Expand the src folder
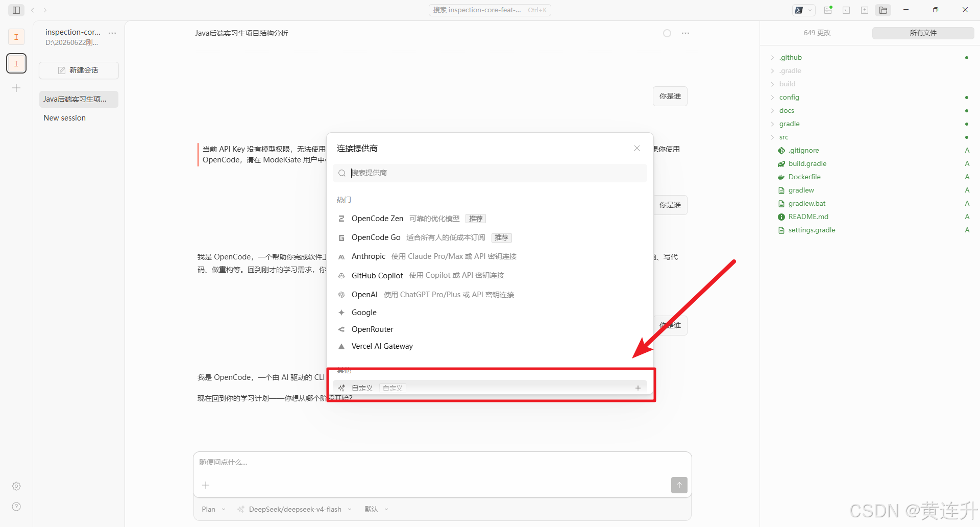Image resolution: width=980 pixels, height=527 pixels. (x=783, y=137)
